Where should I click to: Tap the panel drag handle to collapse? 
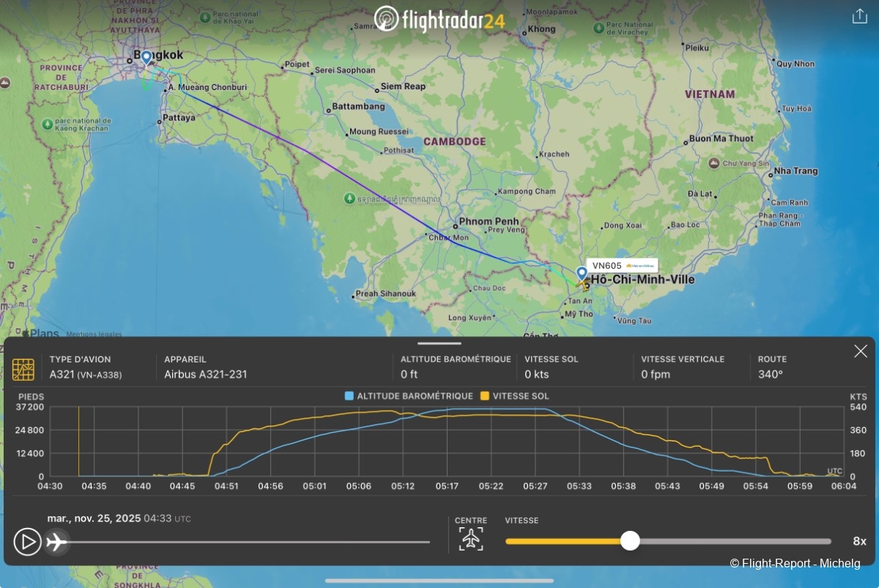(439, 343)
